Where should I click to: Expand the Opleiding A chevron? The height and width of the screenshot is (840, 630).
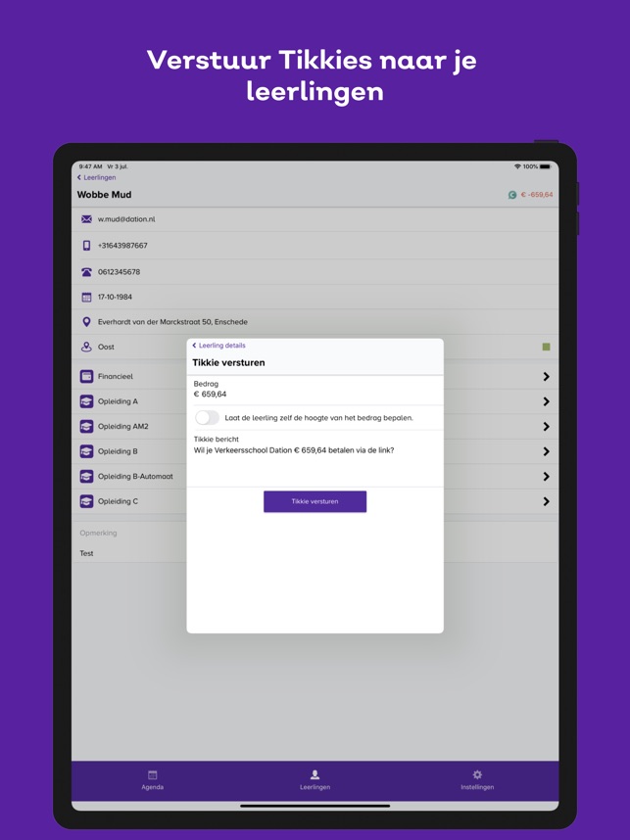pyautogui.click(x=546, y=401)
